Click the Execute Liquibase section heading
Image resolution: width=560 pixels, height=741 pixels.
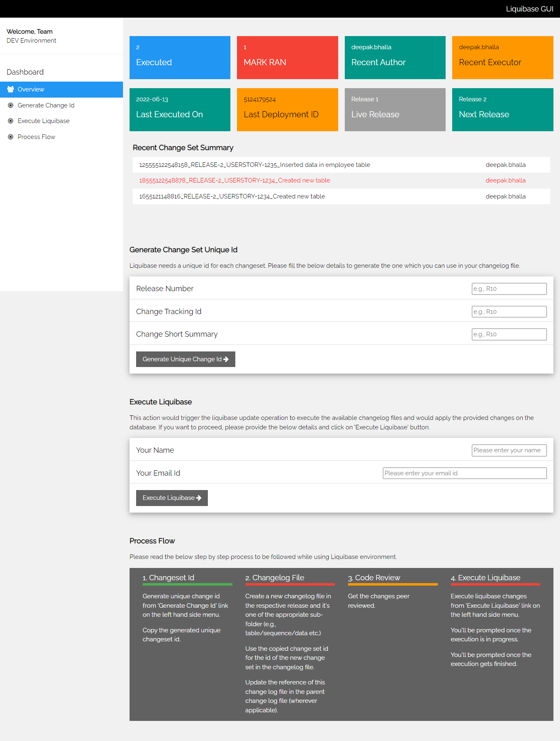click(x=161, y=402)
